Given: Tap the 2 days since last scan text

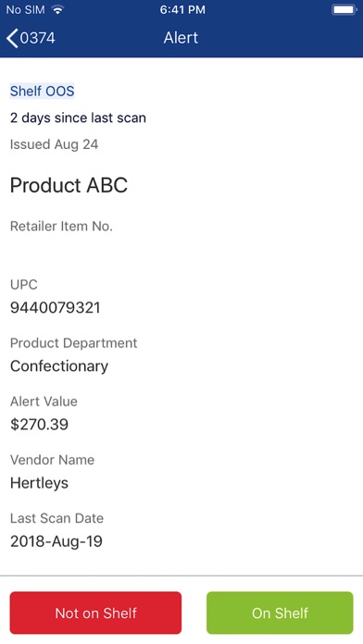Looking at the screenshot, I should (78, 118).
